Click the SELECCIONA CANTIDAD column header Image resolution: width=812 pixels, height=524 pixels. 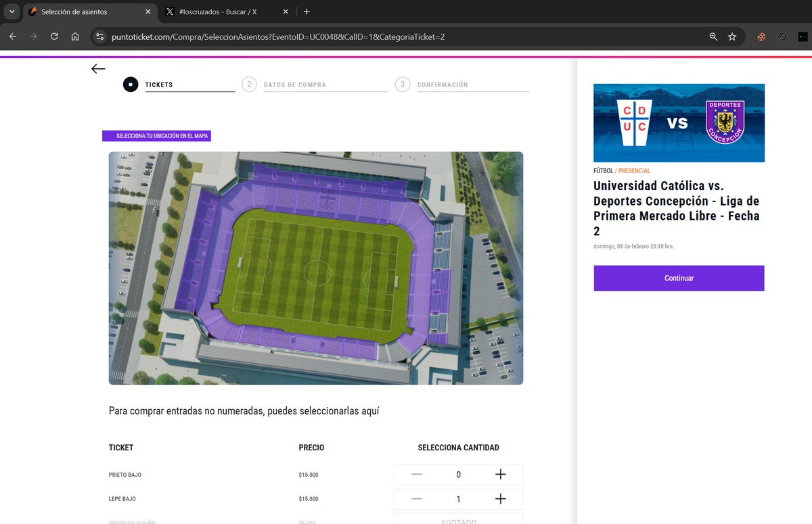[459, 448]
